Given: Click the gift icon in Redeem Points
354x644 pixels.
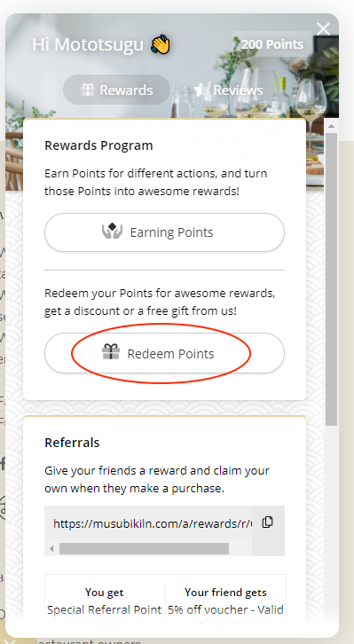Looking at the screenshot, I should tap(111, 352).
